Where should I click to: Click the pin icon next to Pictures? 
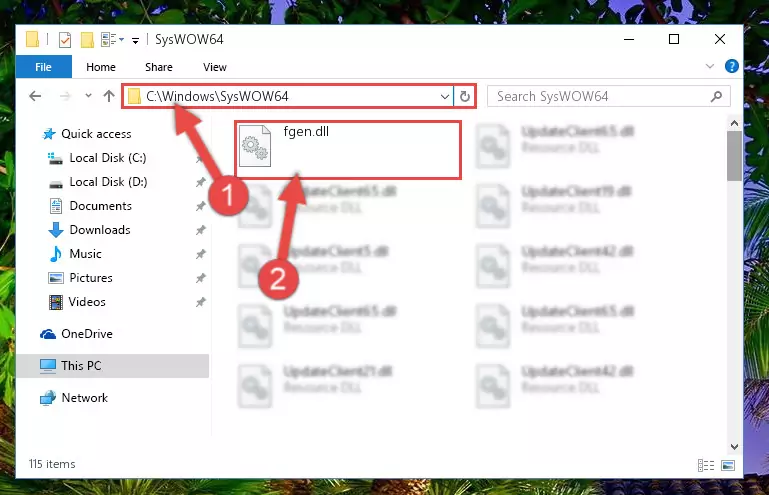201,278
